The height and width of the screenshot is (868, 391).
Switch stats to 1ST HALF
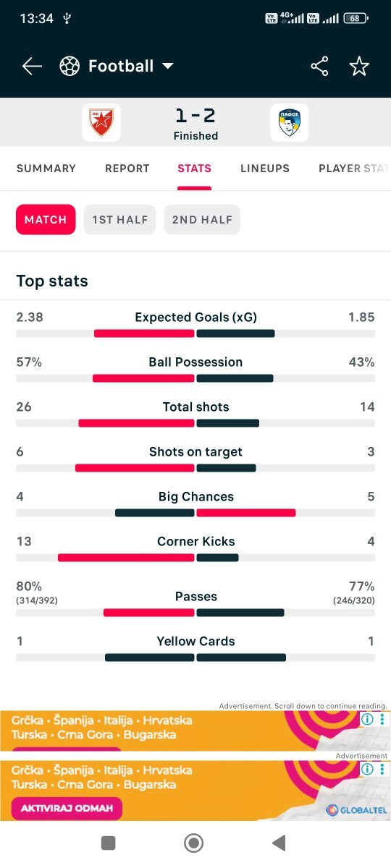[120, 220]
